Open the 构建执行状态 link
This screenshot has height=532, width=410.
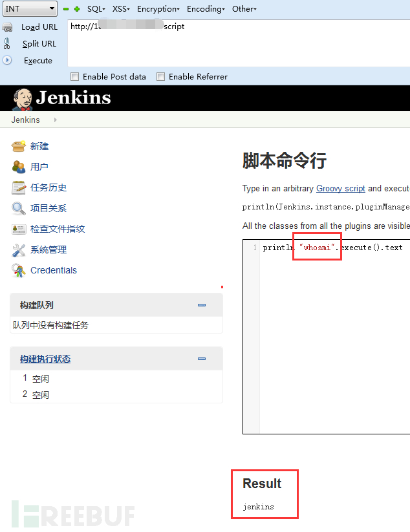45,359
